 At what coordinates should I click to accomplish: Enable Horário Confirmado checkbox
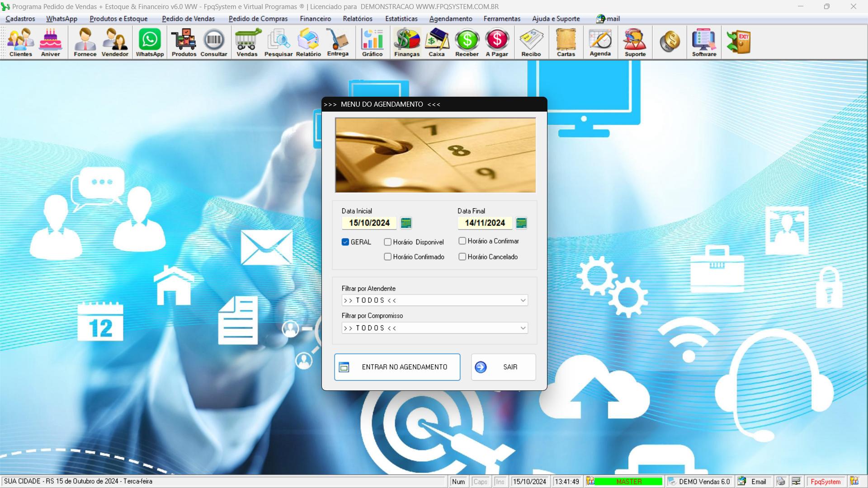tap(387, 256)
